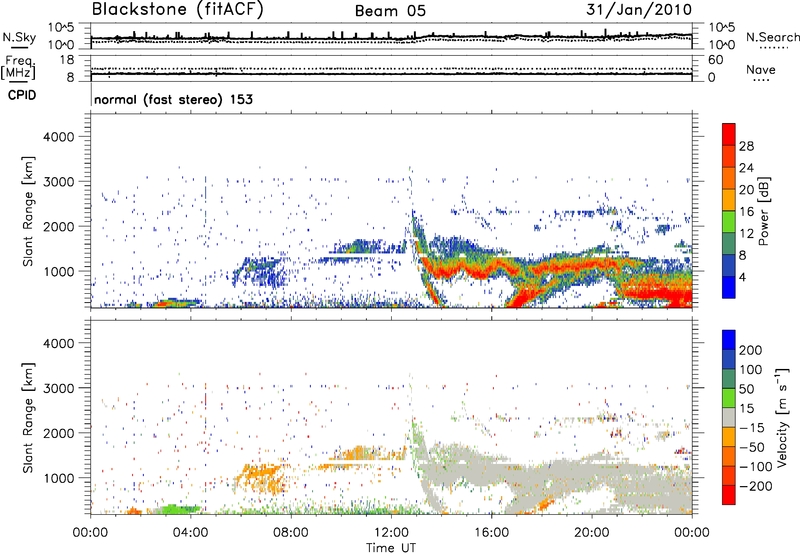Click the 'Nave' legend label

pyautogui.click(x=760, y=70)
